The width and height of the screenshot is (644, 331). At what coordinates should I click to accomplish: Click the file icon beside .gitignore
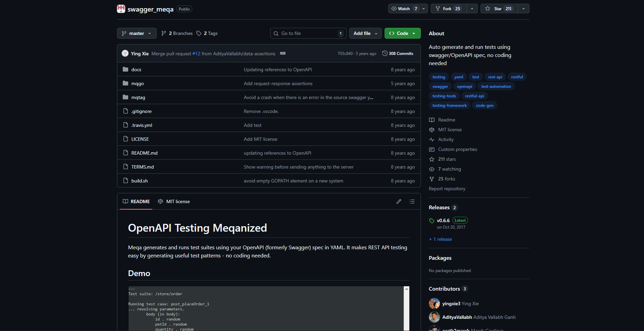coord(125,111)
